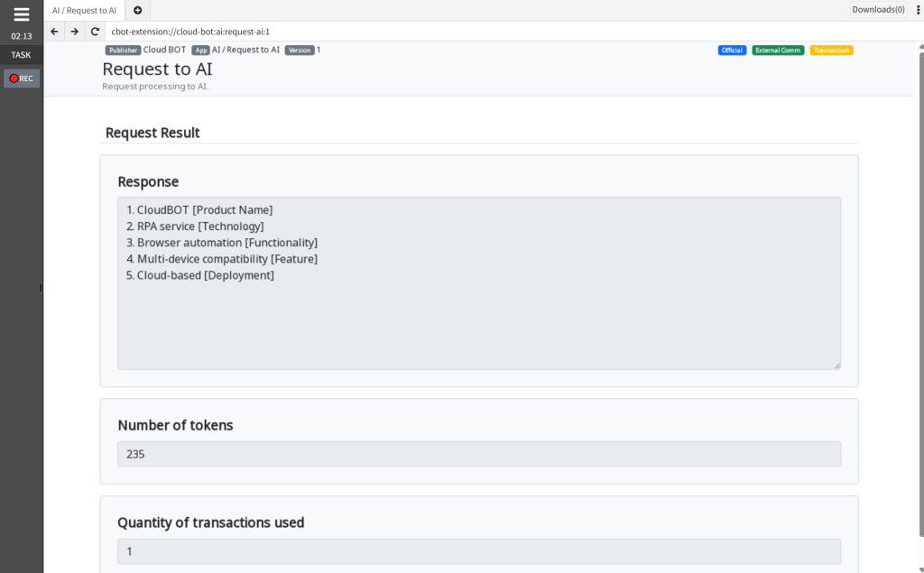Click the page vertical scrollbar
This screenshot has height=573, width=924.
point(921,295)
